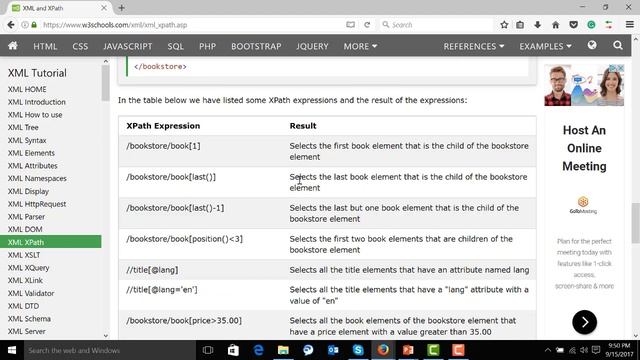This screenshot has width=640, height=360.
Task: Open Skype from the taskbar
Action: [358, 350]
